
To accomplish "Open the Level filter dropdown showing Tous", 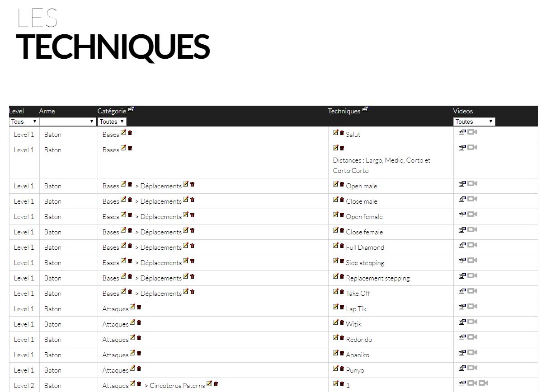I will (x=24, y=121).
